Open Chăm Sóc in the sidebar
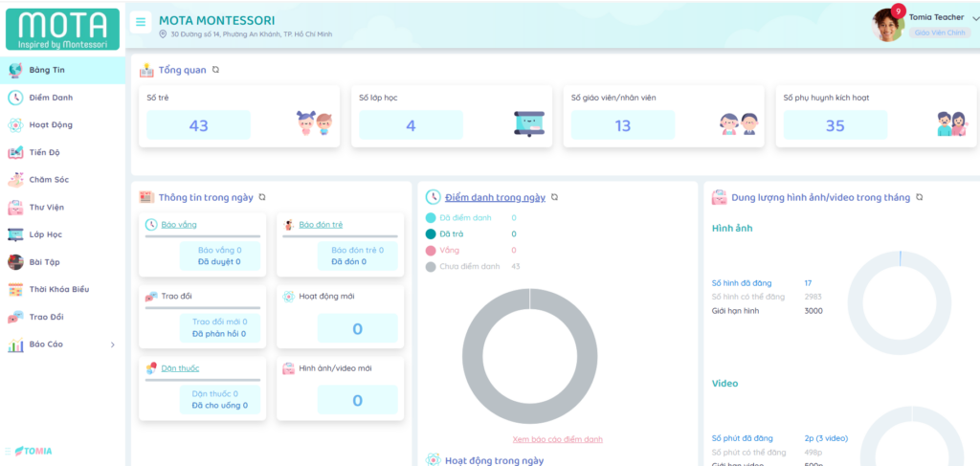Screen dimensions: 980x466 (62, 180)
